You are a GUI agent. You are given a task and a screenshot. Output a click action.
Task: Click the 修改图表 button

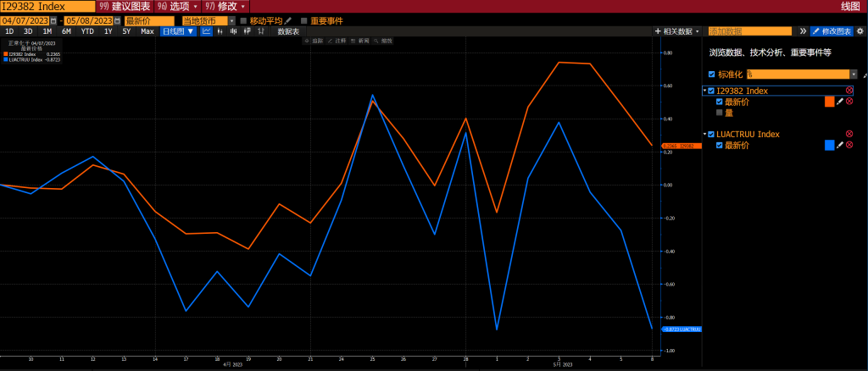tap(832, 31)
